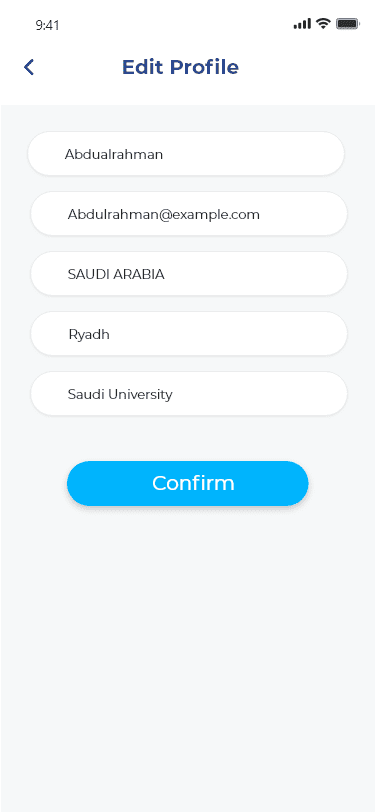The image size is (375, 812).
Task: Edit the Ryadh city field
Action: pyautogui.click(x=189, y=334)
